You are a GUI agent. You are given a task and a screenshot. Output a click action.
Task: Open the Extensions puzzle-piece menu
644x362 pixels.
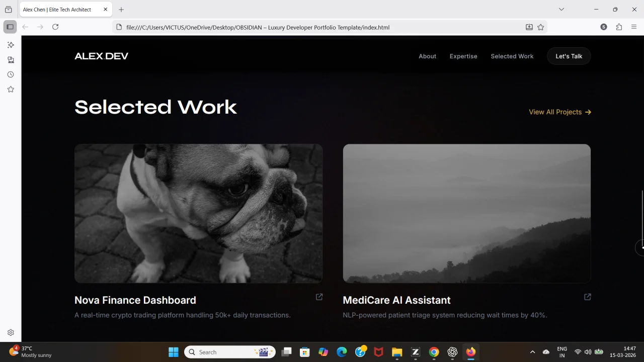(x=619, y=27)
